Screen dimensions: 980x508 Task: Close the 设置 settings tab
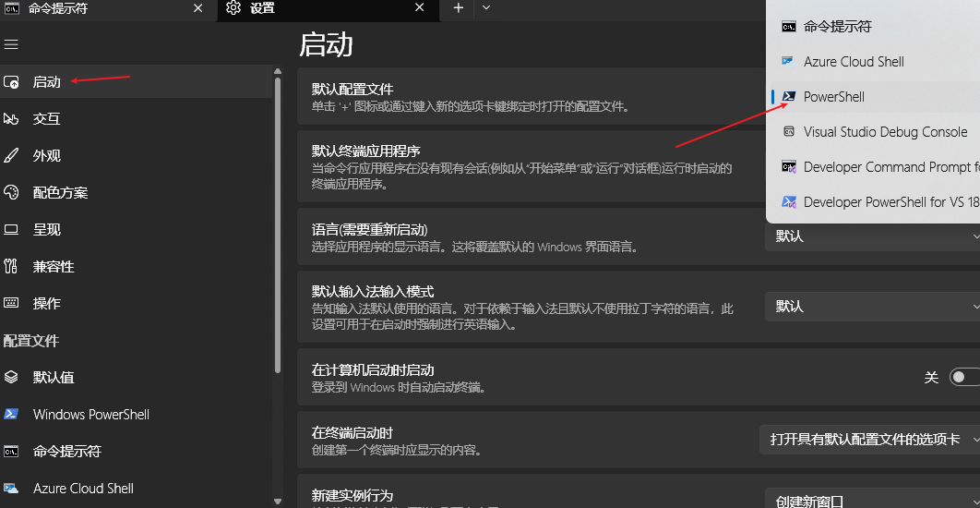tap(420, 8)
